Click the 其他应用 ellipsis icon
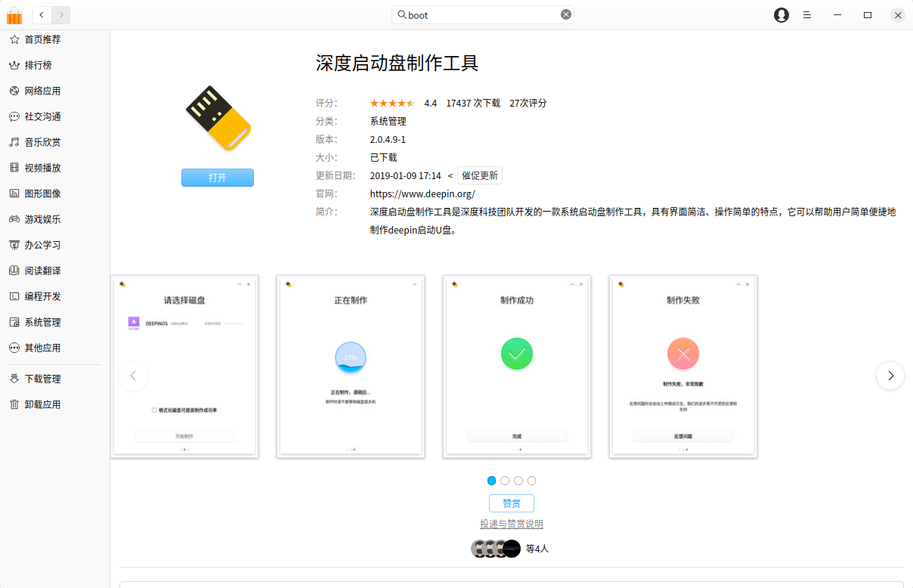 14,348
